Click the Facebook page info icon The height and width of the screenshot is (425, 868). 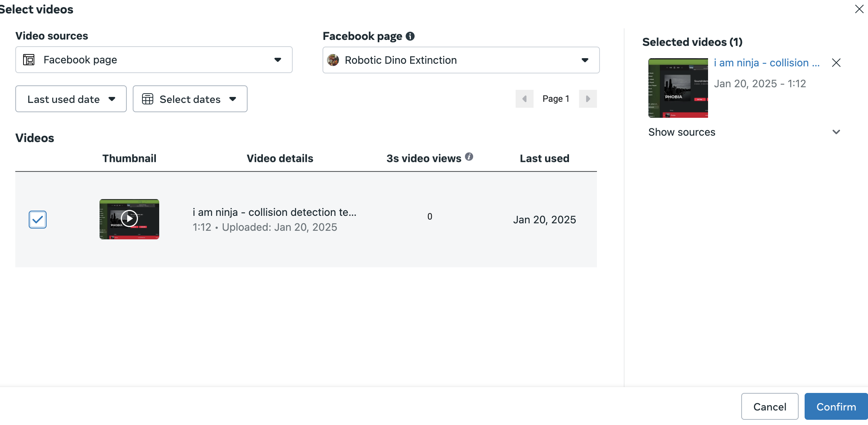(x=410, y=36)
